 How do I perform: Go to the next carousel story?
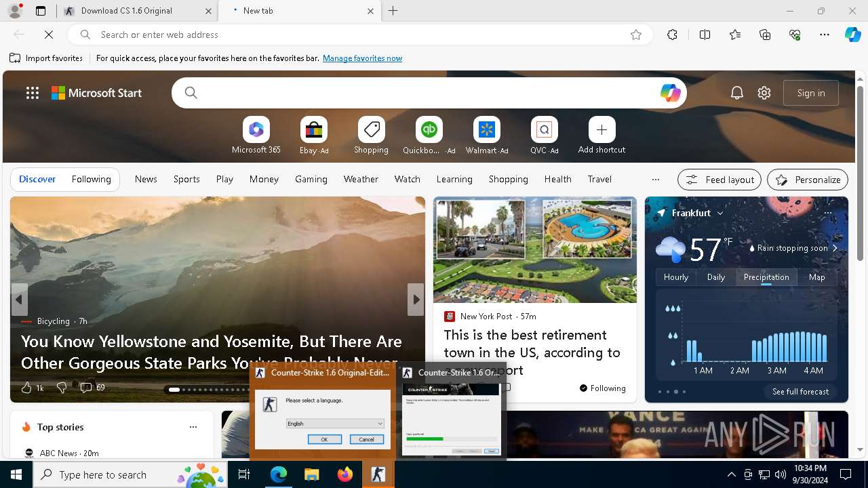pos(416,300)
